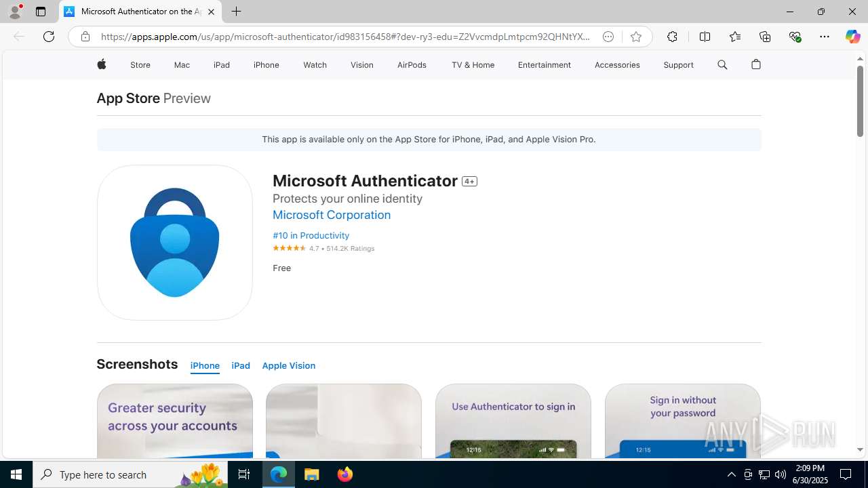Click Microsoft Edge taskbar icon
The image size is (868, 488).
[279, 474]
